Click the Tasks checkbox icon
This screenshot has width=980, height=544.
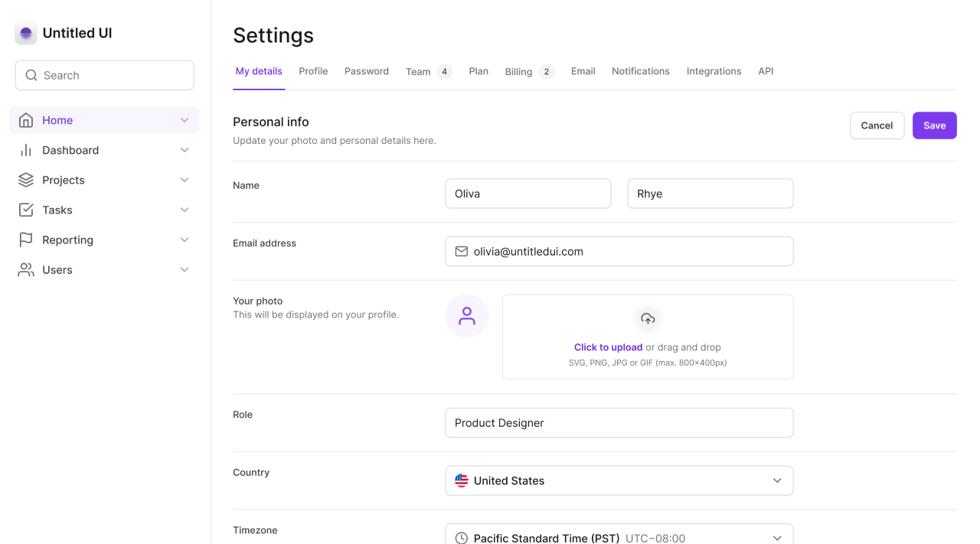(26, 210)
